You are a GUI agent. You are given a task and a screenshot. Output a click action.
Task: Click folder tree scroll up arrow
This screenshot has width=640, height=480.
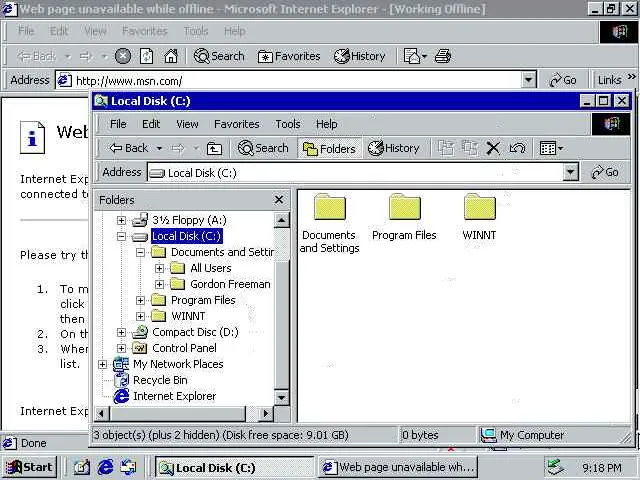[281, 220]
